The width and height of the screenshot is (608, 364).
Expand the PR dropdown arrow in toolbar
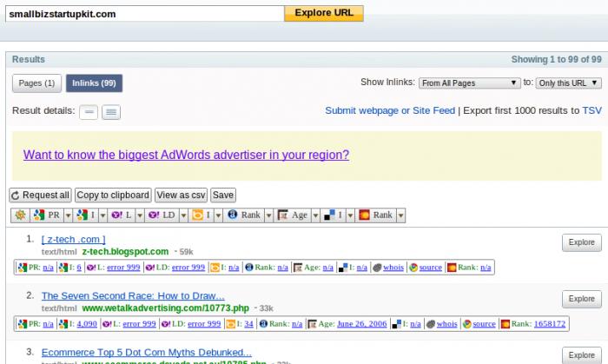68,215
